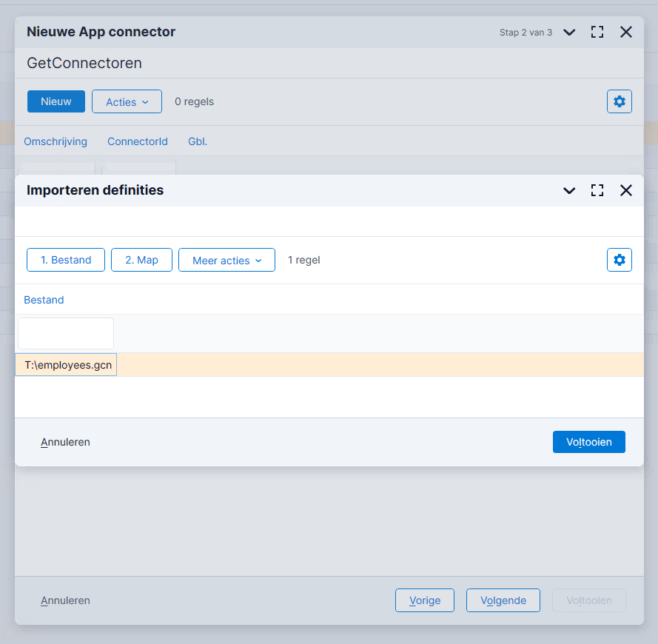Screen dimensions: 658x644
Task: Close the Nieuwe App connector window
Action: tap(626, 32)
